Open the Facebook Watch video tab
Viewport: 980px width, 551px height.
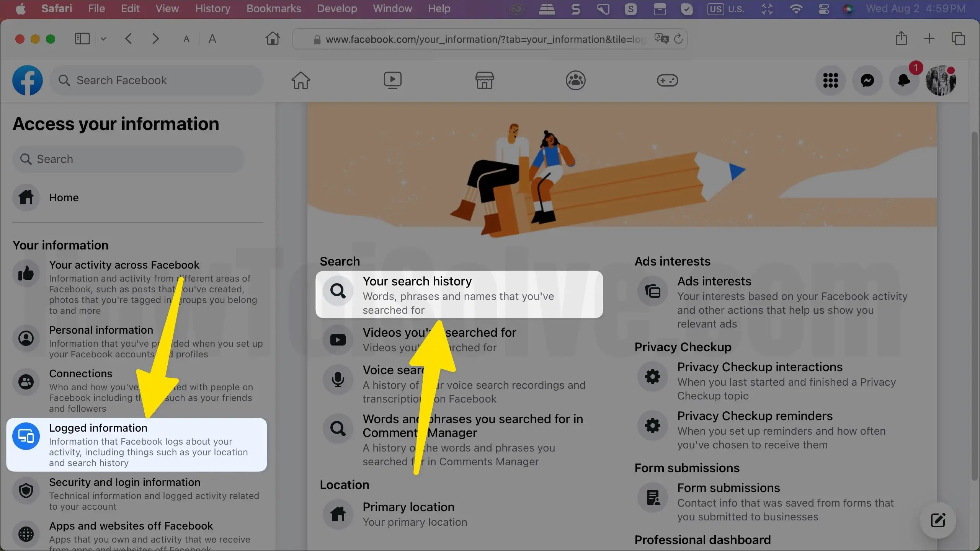[x=392, y=80]
